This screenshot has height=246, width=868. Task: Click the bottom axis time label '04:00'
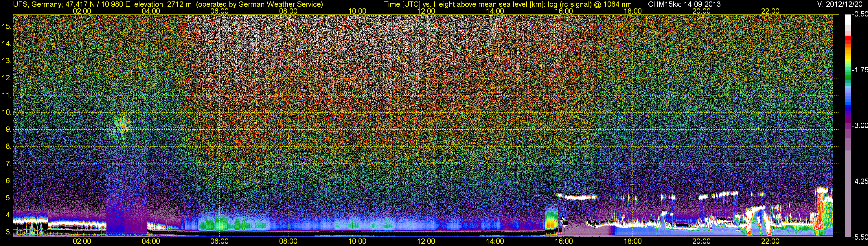151,241
